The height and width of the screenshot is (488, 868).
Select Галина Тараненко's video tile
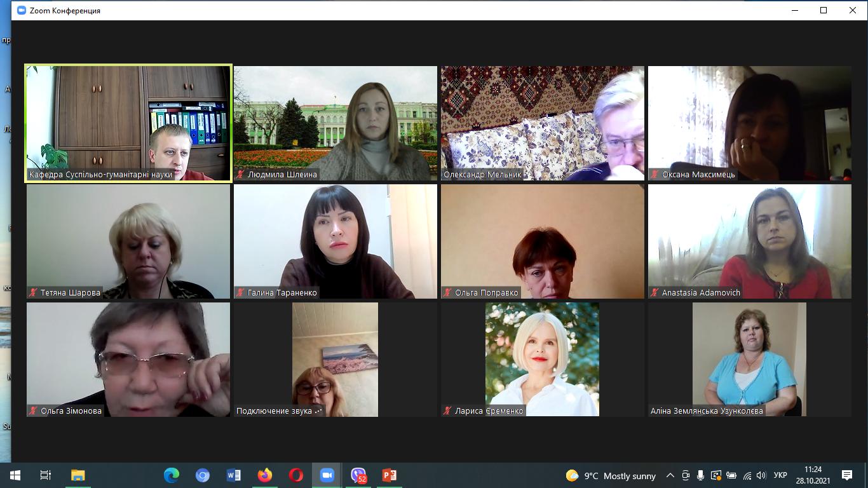[336, 241]
